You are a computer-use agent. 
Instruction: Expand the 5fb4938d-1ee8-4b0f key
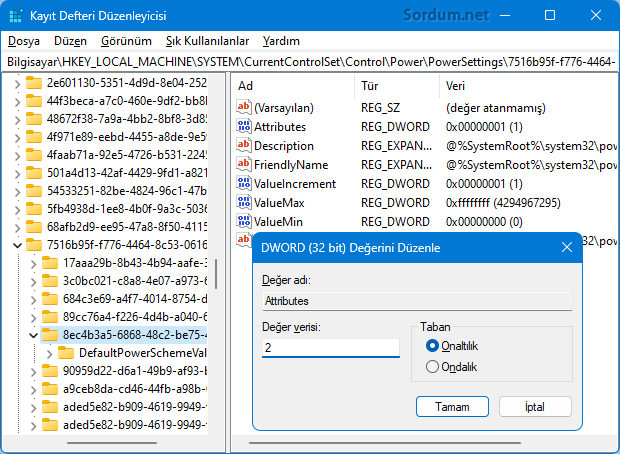click(17, 210)
